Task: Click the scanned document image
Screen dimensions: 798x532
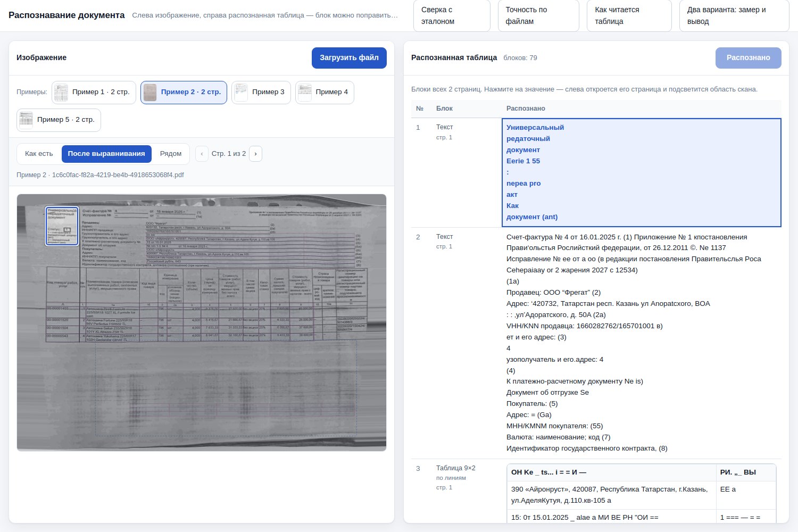Action: pos(202,322)
